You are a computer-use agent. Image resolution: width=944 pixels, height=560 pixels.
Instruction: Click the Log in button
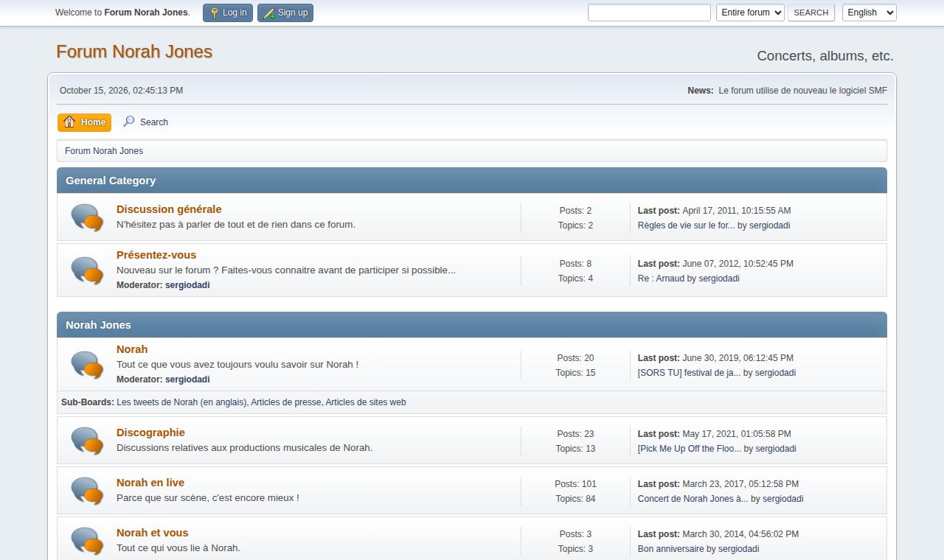pos(228,13)
